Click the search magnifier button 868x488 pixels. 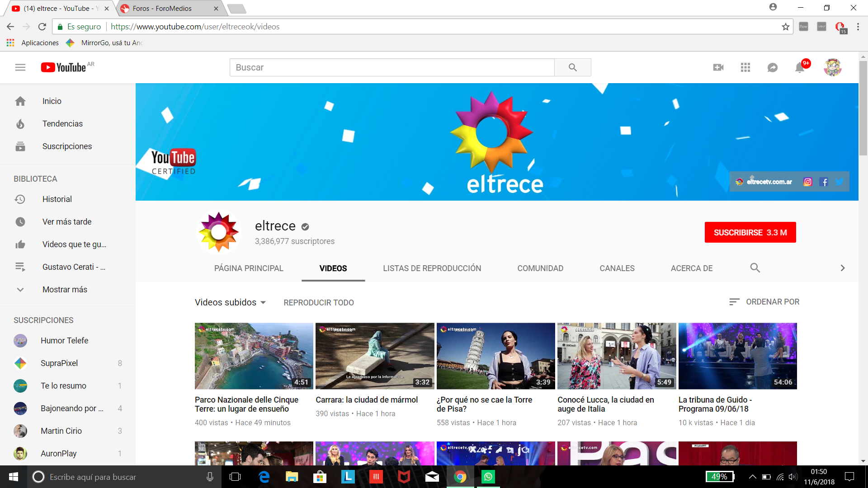click(573, 67)
